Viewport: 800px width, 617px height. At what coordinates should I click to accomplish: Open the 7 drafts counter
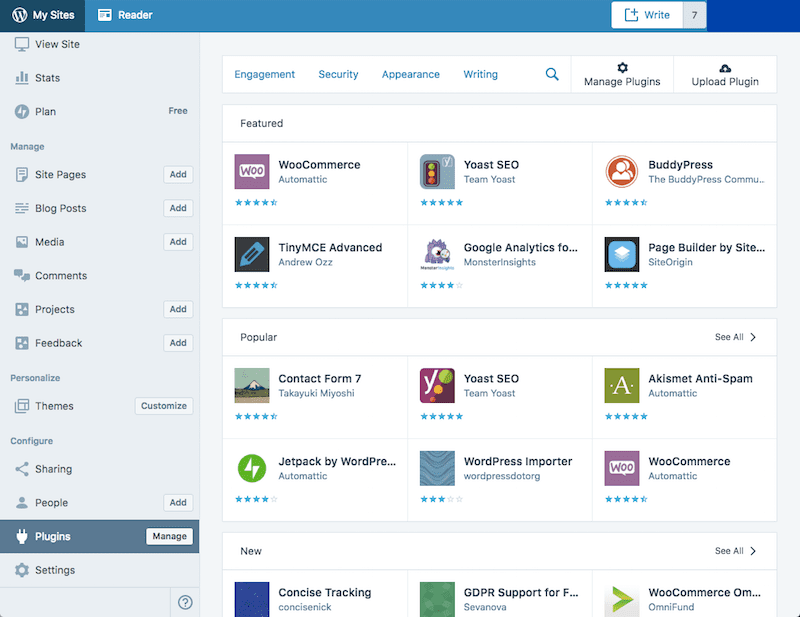694,15
